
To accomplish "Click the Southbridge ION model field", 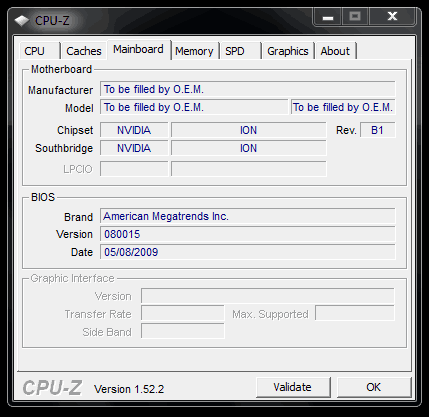I will click(x=249, y=148).
